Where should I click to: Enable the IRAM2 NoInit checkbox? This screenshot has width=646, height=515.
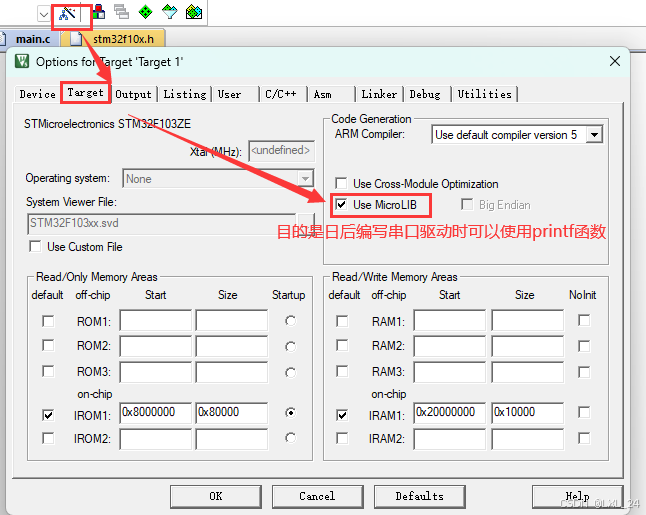tap(584, 438)
